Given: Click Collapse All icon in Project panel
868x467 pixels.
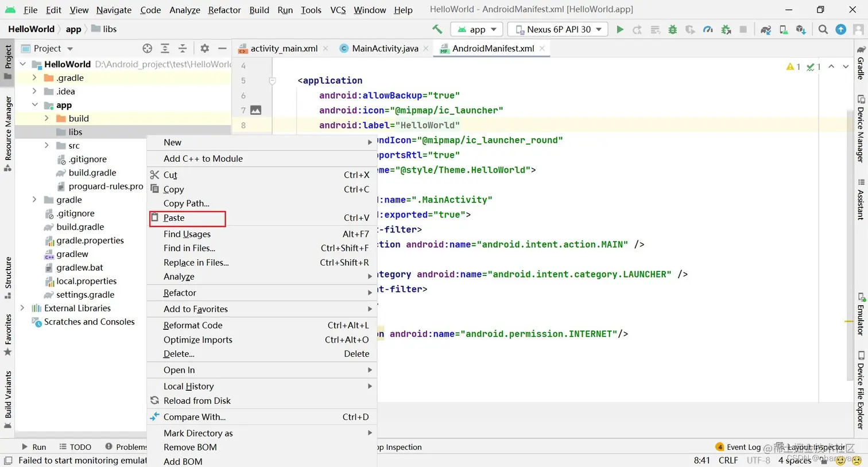Looking at the screenshot, I should click(x=183, y=48).
